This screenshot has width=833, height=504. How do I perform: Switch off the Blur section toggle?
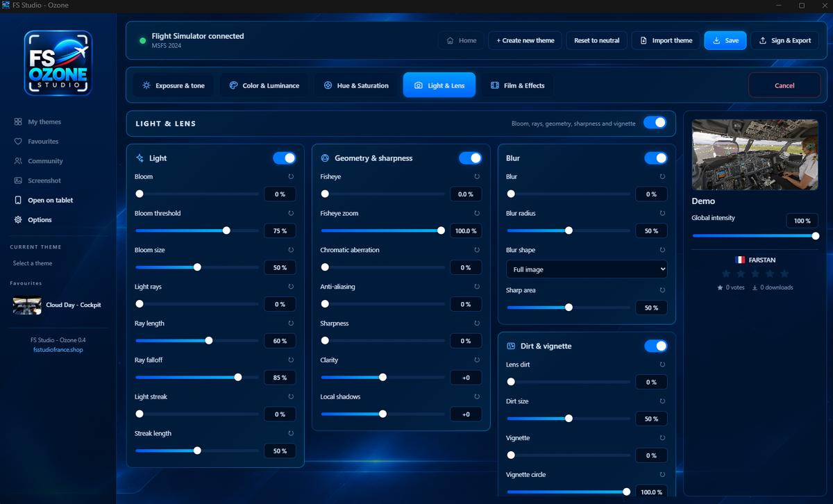coord(656,158)
